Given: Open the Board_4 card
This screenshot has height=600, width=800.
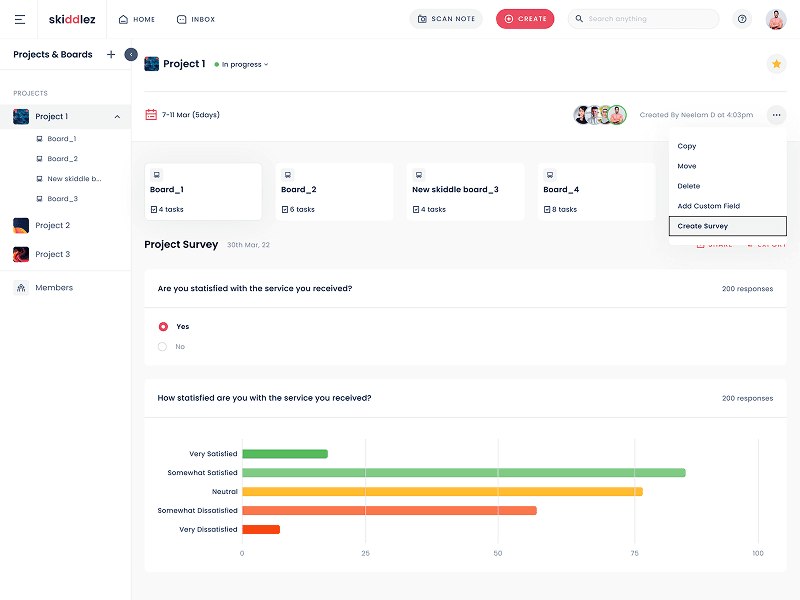Looking at the screenshot, I should click(596, 191).
